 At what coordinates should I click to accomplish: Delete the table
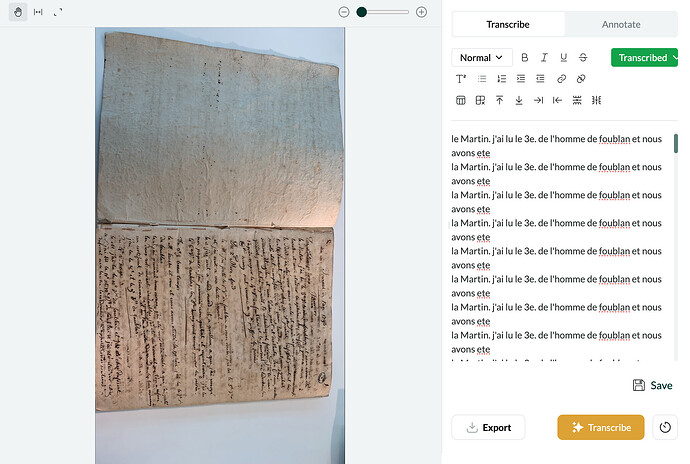click(x=480, y=100)
